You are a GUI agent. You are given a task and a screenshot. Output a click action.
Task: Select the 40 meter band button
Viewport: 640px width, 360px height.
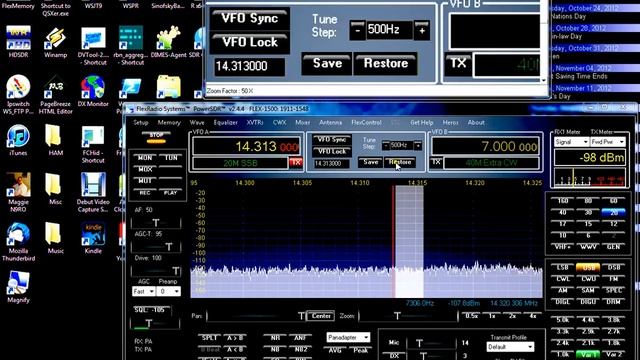tap(562, 213)
